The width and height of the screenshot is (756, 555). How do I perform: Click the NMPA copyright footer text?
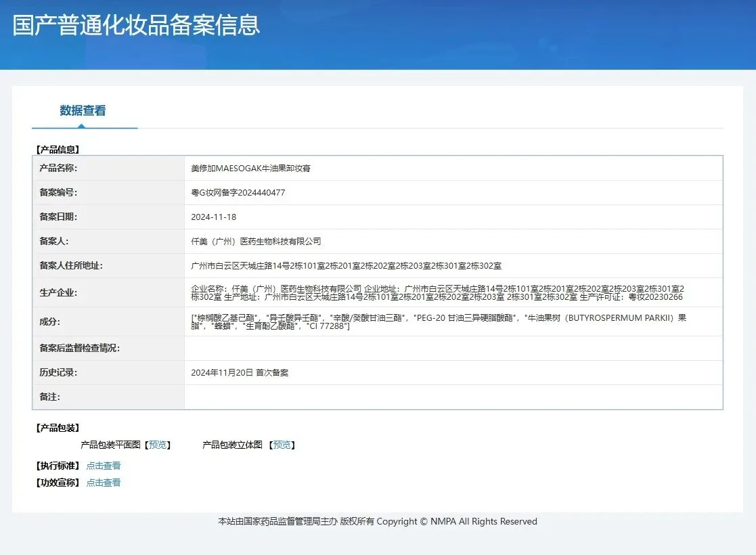tap(378, 521)
